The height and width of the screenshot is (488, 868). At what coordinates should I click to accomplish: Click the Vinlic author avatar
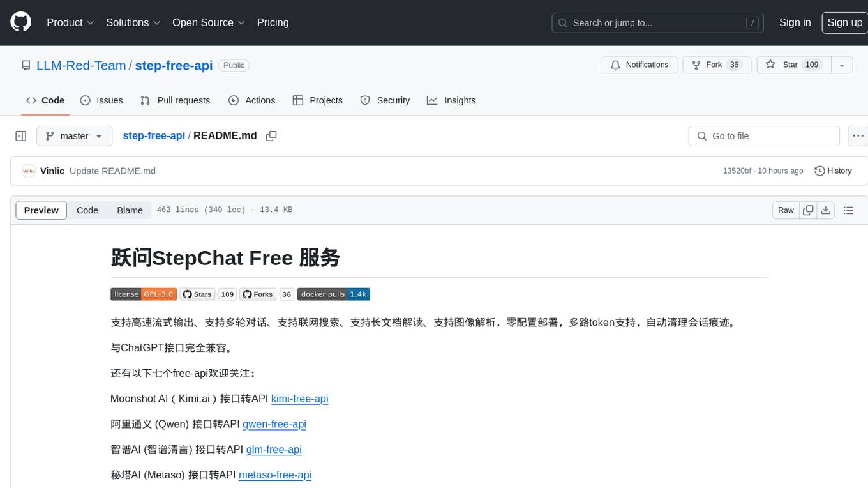tap(28, 171)
